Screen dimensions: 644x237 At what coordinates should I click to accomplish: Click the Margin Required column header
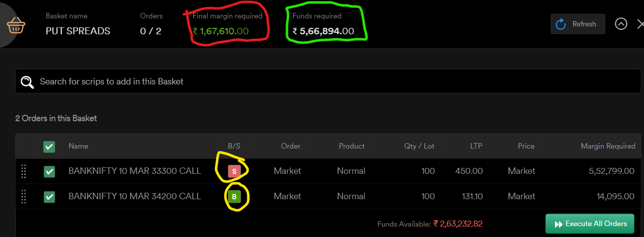(x=608, y=146)
